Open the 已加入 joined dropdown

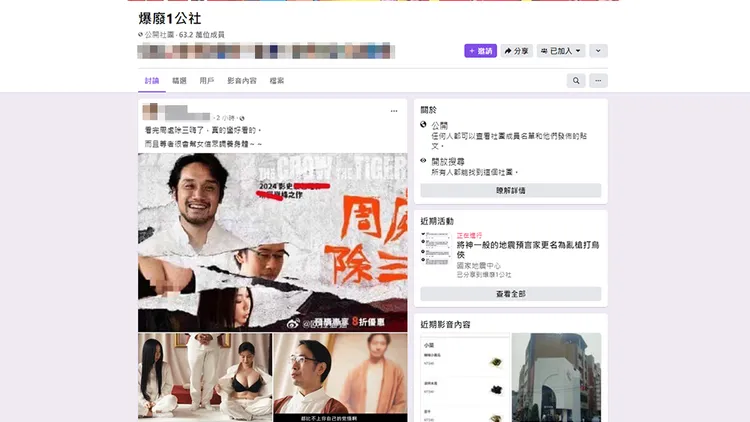[561, 51]
